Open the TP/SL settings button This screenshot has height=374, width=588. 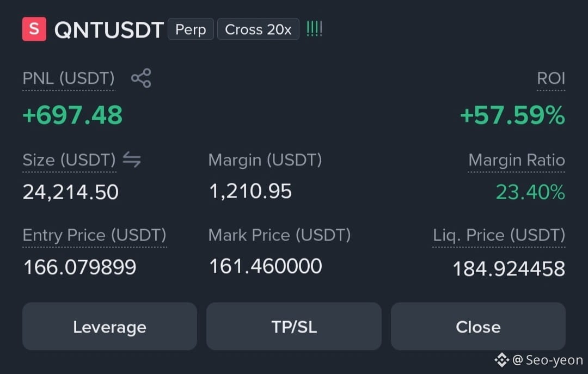click(x=294, y=326)
